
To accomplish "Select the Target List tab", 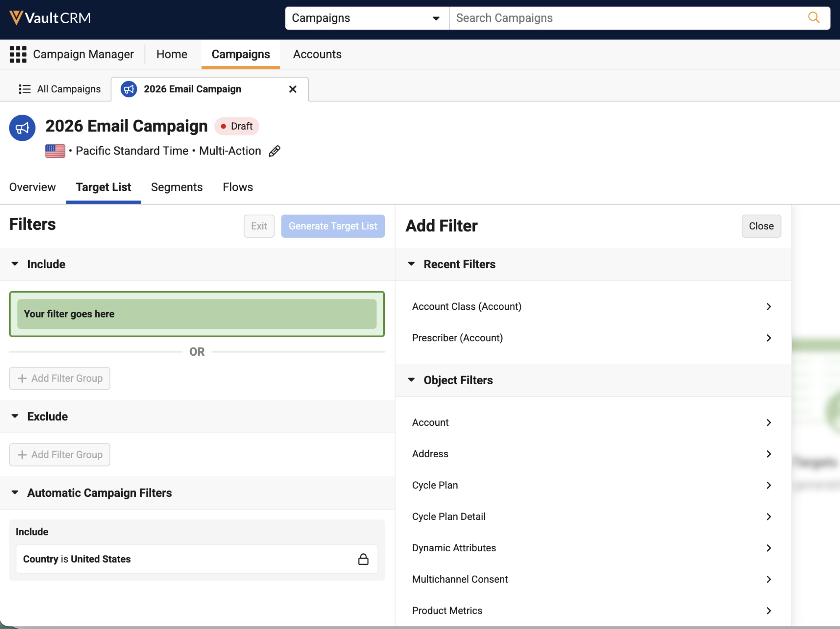I will point(103,187).
